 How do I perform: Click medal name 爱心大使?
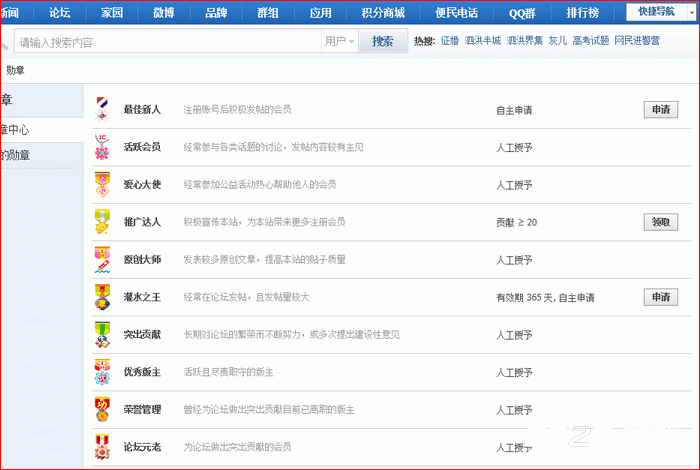click(x=142, y=185)
